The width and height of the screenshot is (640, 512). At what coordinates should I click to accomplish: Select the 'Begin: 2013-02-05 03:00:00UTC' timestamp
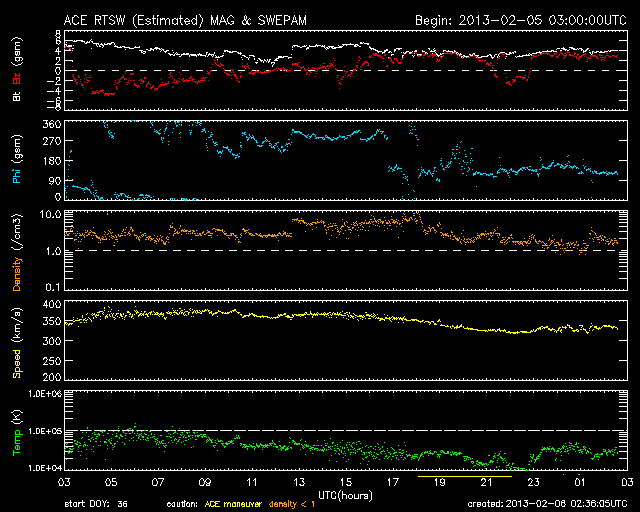521,20
